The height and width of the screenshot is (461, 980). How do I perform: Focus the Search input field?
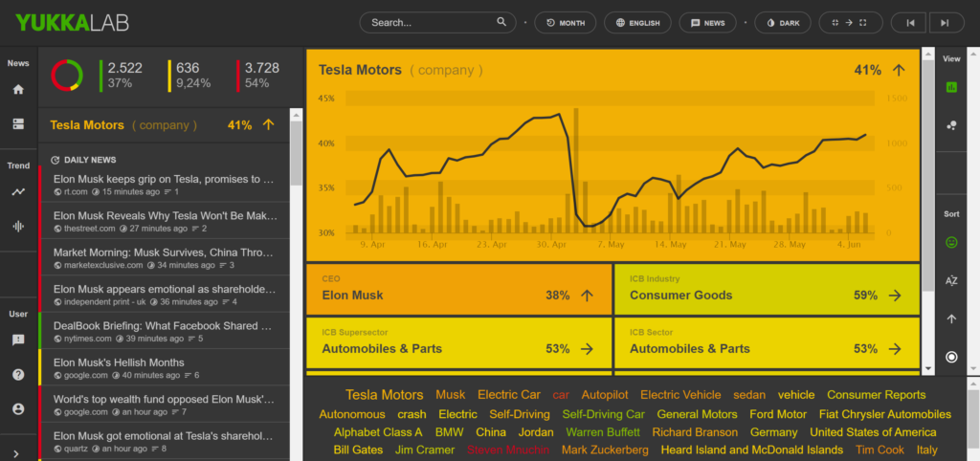pos(437,23)
